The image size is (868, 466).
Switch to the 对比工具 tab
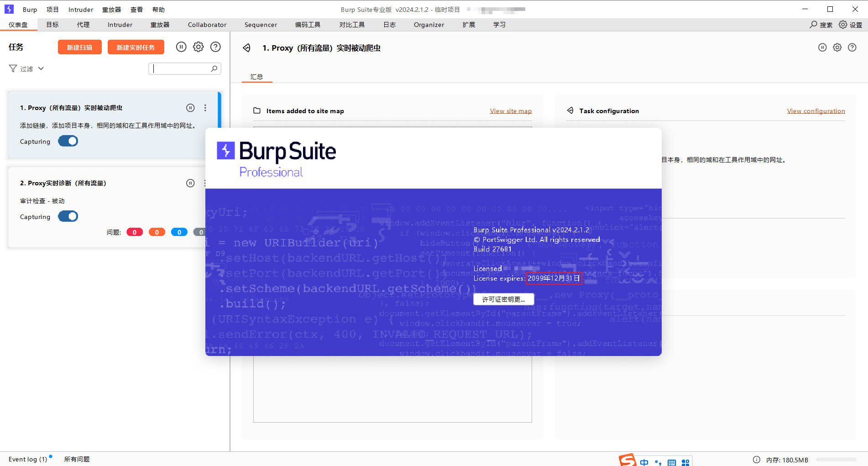(x=352, y=25)
